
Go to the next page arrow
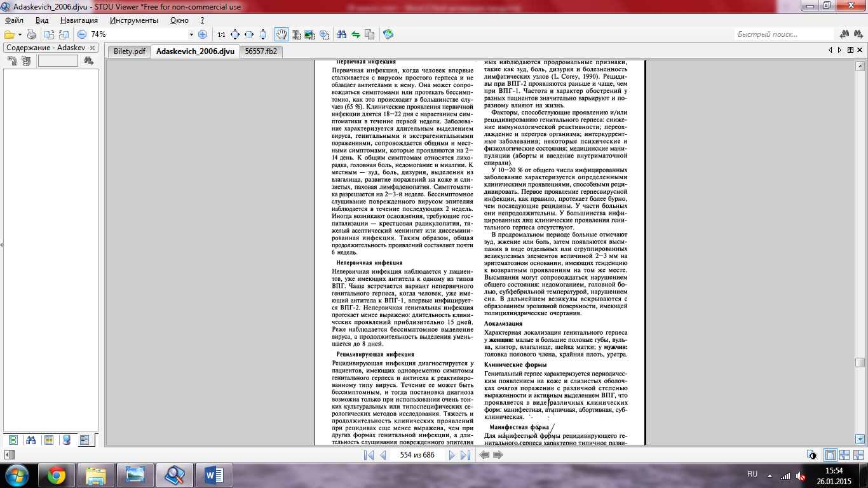coord(451,455)
